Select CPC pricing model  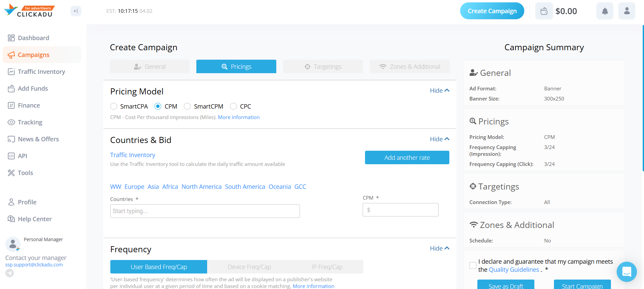pos(233,106)
